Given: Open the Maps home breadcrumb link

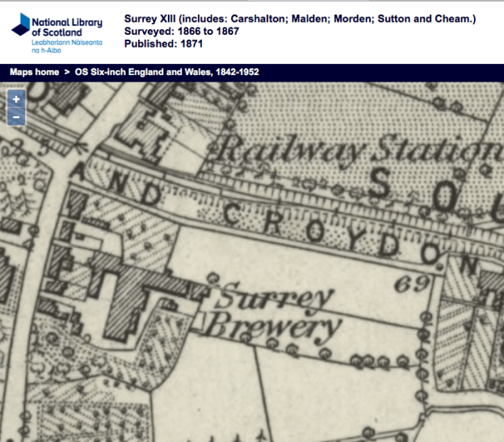Looking at the screenshot, I should click(x=33, y=72).
